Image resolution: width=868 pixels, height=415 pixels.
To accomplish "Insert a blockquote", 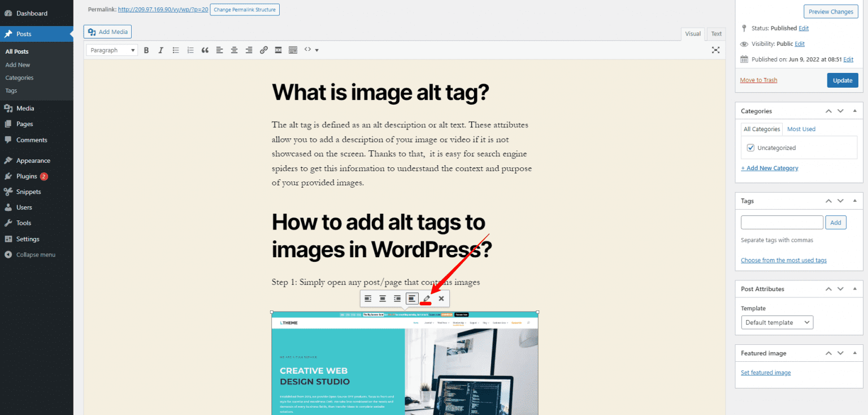I will [x=205, y=50].
